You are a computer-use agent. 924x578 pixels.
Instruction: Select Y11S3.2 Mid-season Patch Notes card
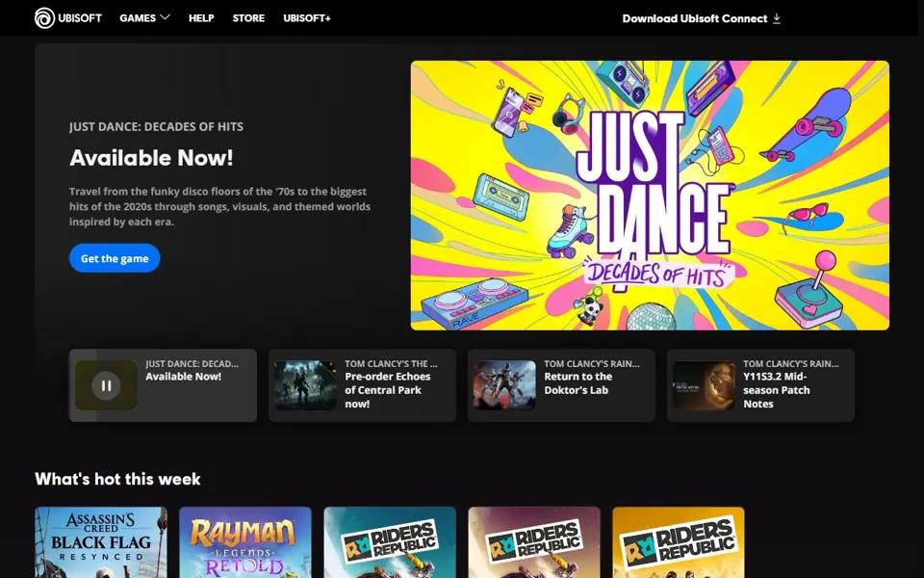[760, 385]
